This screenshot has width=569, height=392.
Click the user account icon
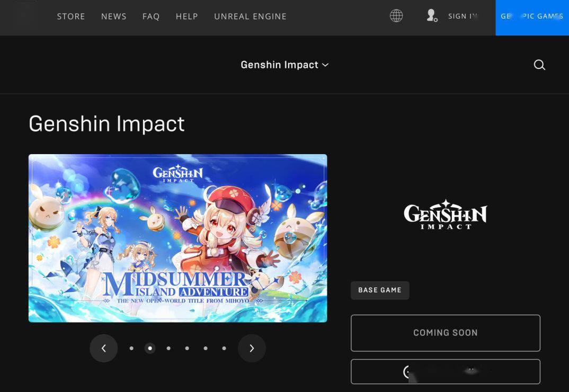tap(432, 15)
